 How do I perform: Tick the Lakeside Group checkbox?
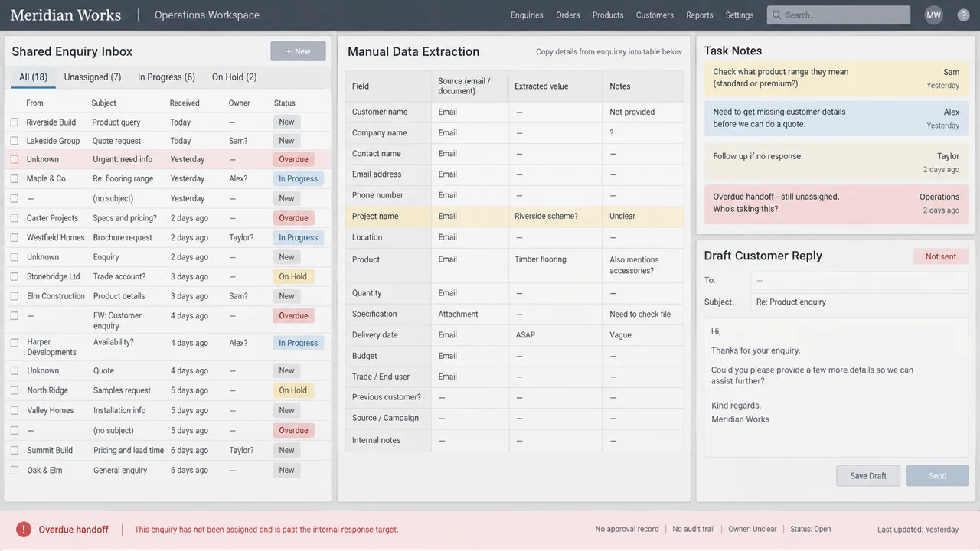(14, 141)
